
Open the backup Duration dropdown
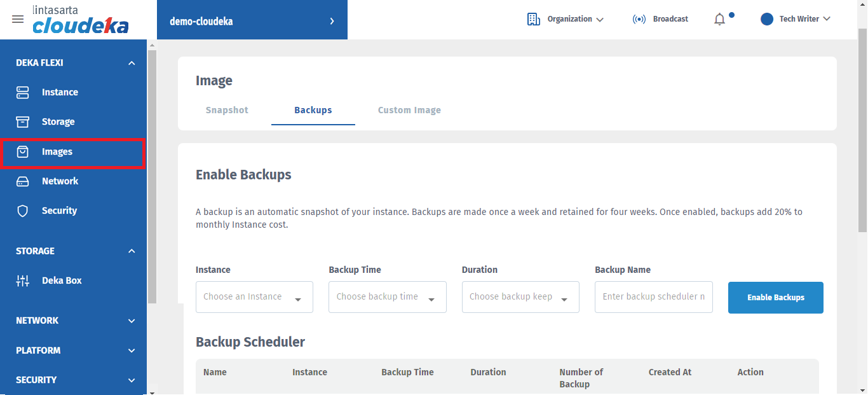(x=520, y=297)
